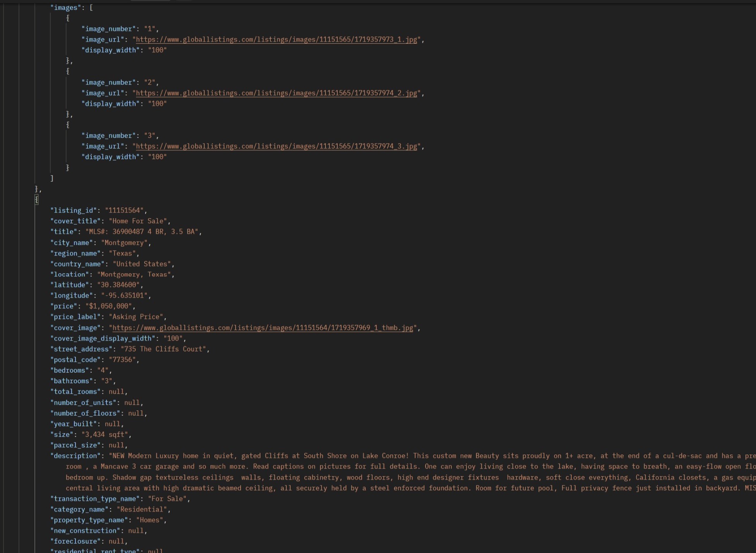Viewport: 756px width, 553px height.
Task: Open the 1719357974_2.jpg image URL link
Action: point(276,93)
